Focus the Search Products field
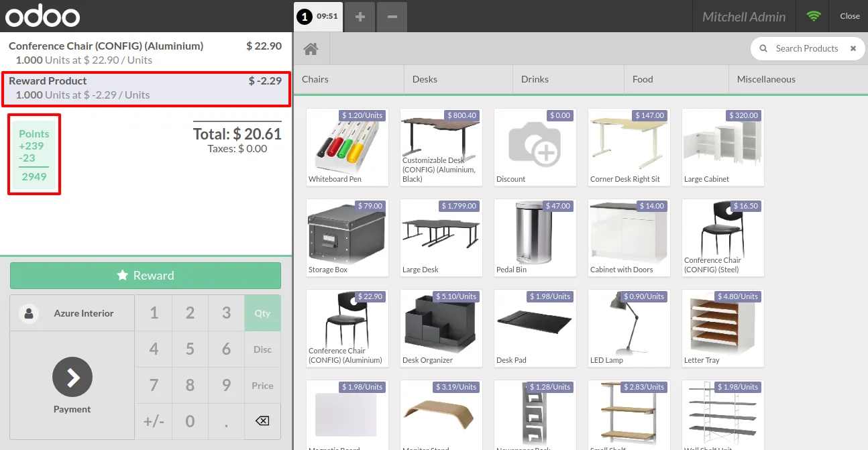868x450 pixels. (x=807, y=48)
